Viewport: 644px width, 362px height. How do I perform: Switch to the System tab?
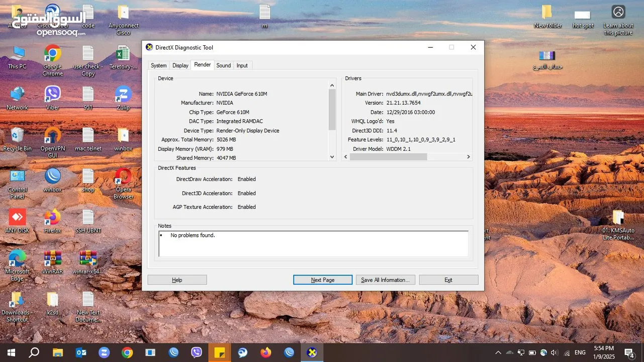point(158,65)
